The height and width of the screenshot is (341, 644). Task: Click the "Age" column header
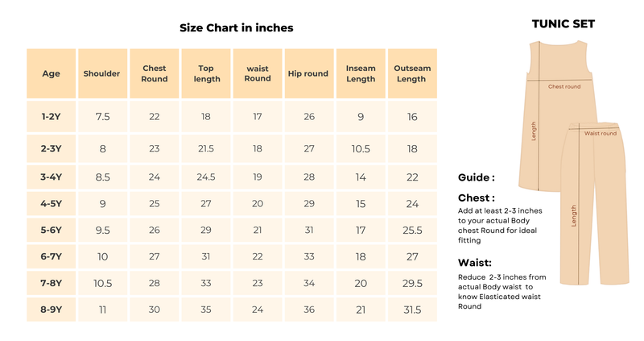(51, 73)
